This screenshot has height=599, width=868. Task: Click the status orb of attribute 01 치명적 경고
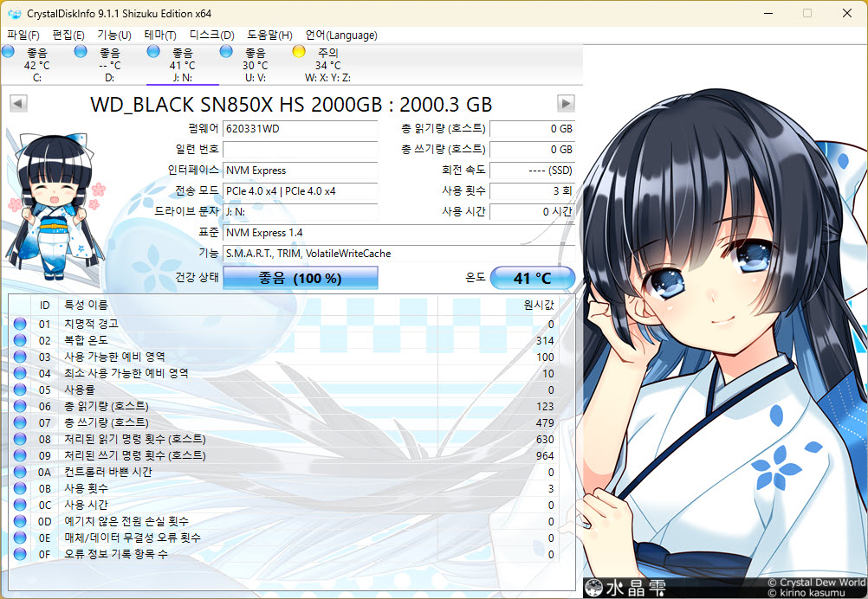pos(20,324)
